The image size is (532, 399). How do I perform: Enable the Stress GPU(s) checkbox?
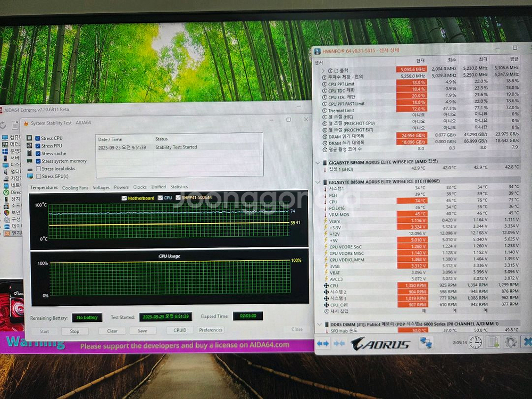click(x=38, y=176)
